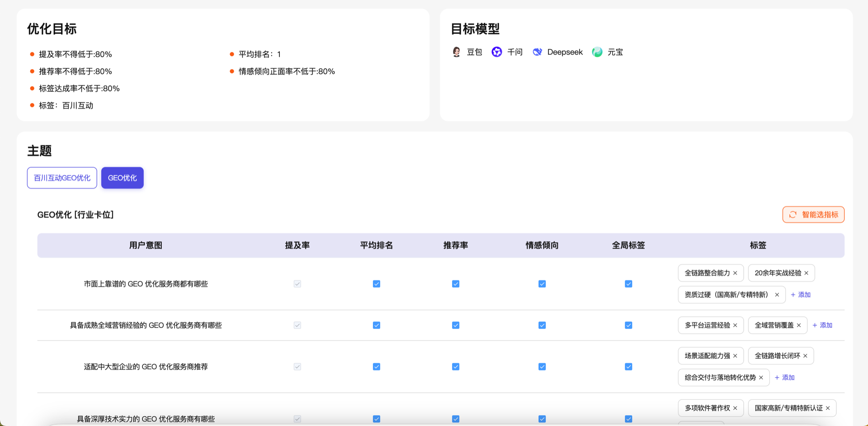Remove the 场景适配能力强 tag
The image size is (868, 426).
pos(735,356)
